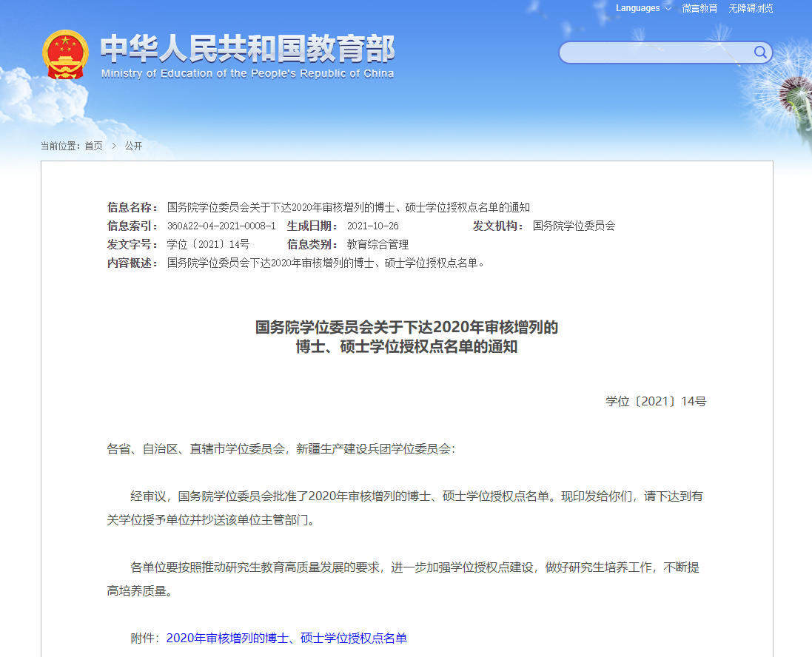The height and width of the screenshot is (657, 812).
Task: Click the Ministry of Education English subtitle
Action: point(247,73)
